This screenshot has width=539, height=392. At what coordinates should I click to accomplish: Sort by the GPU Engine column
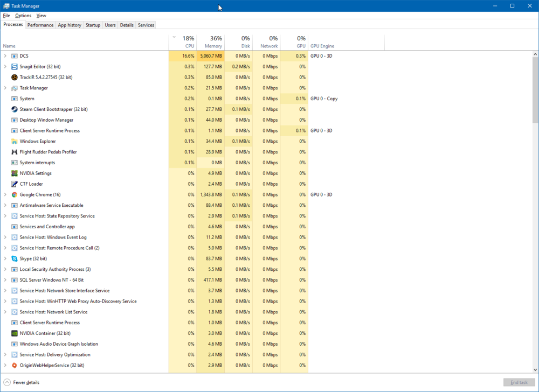coord(346,42)
